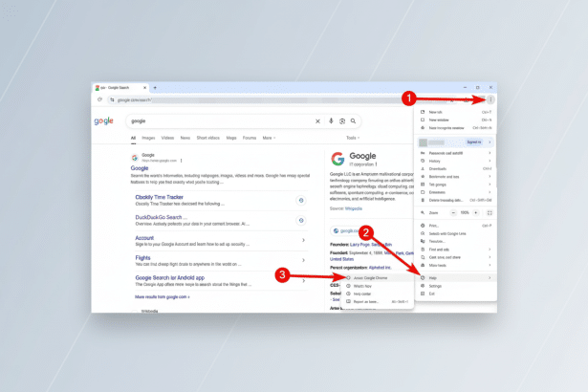588x392 pixels.
Task: Open the options dots beside the Google result URL
Action: 181,161
